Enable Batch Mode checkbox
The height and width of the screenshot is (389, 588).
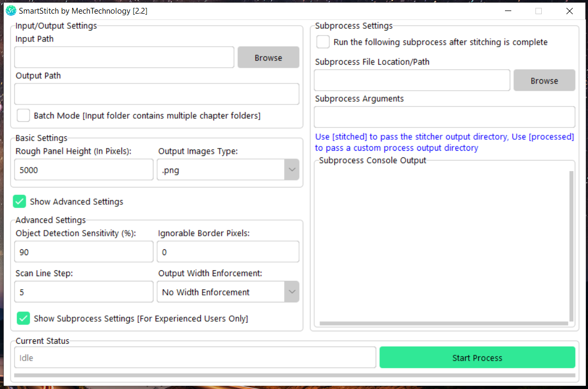click(x=23, y=115)
